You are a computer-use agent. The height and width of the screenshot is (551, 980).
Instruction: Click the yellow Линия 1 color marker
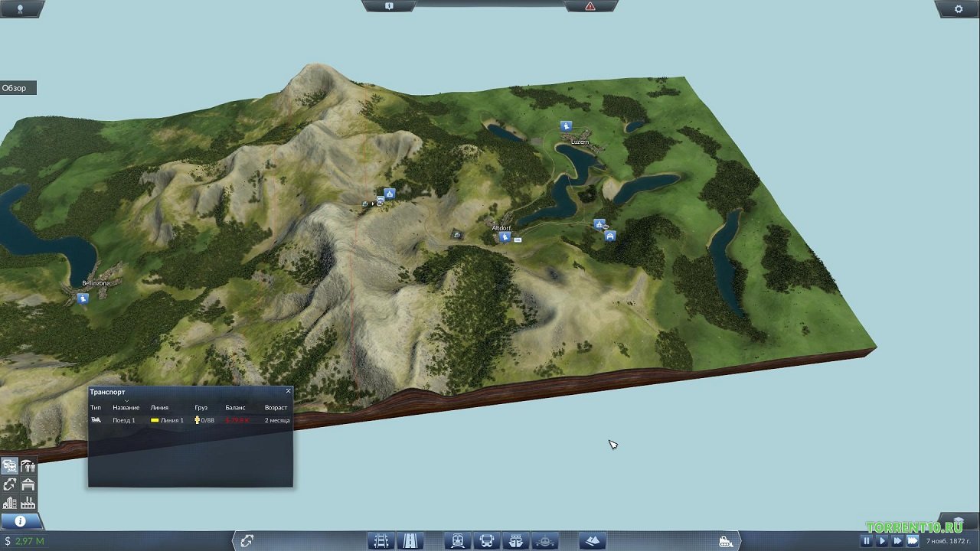155,420
